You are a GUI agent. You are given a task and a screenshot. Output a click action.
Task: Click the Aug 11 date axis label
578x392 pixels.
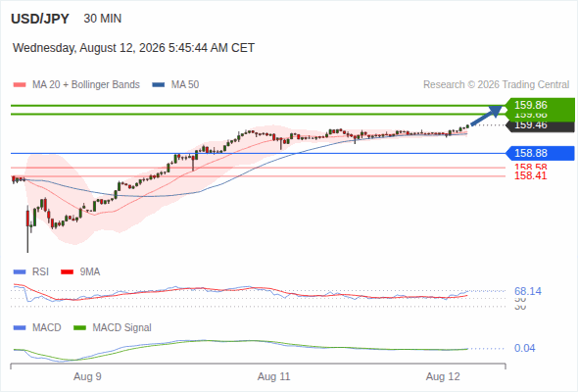click(274, 376)
